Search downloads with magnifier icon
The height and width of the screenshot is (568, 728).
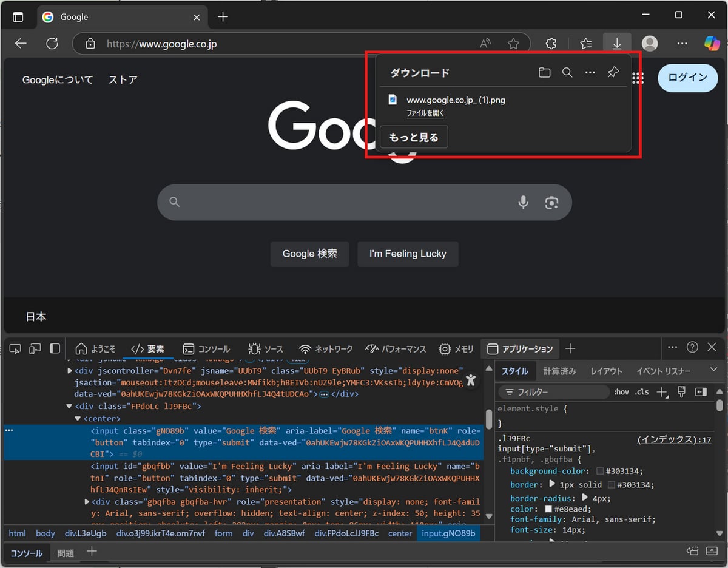(567, 73)
